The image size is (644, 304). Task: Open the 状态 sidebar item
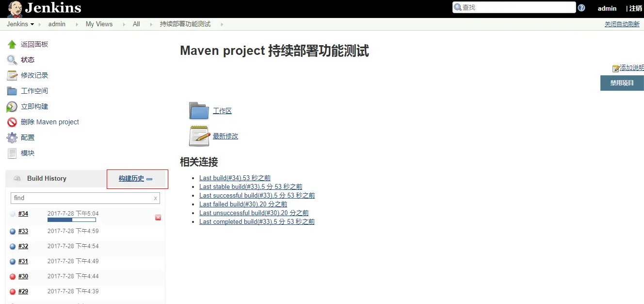pyautogui.click(x=28, y=60)
